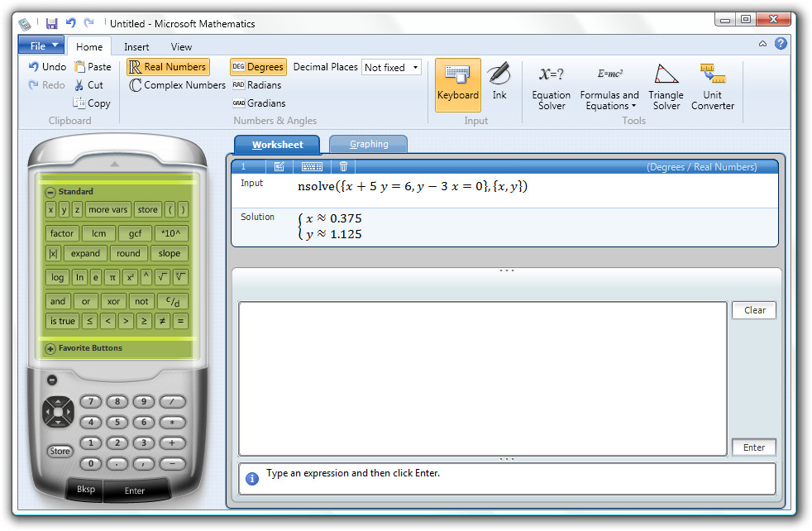Image resolution: width=812 pixels, height=531 pixels.
Task: Toggle Keyboard input mode
Action: tap(458, 85)
